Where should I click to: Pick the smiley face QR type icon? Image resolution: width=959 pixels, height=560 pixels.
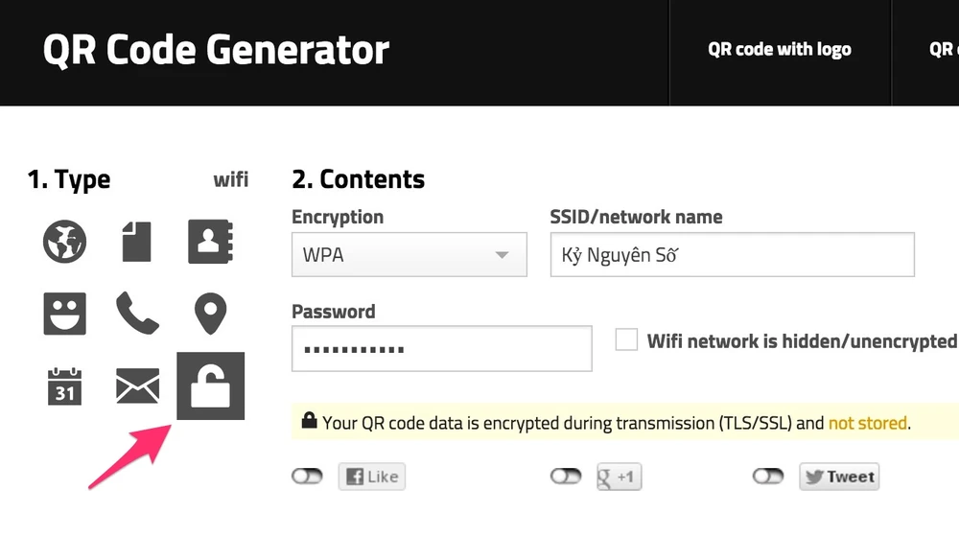tap(64, 313)
